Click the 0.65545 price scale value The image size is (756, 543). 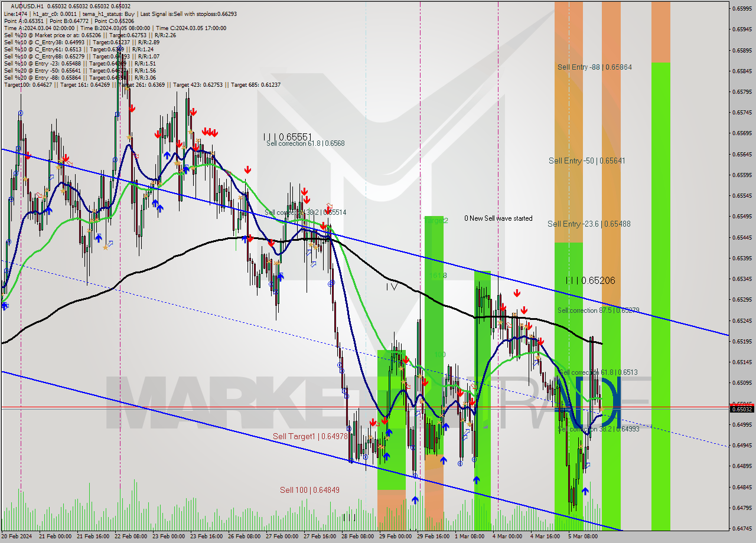(x=742, y=195)
